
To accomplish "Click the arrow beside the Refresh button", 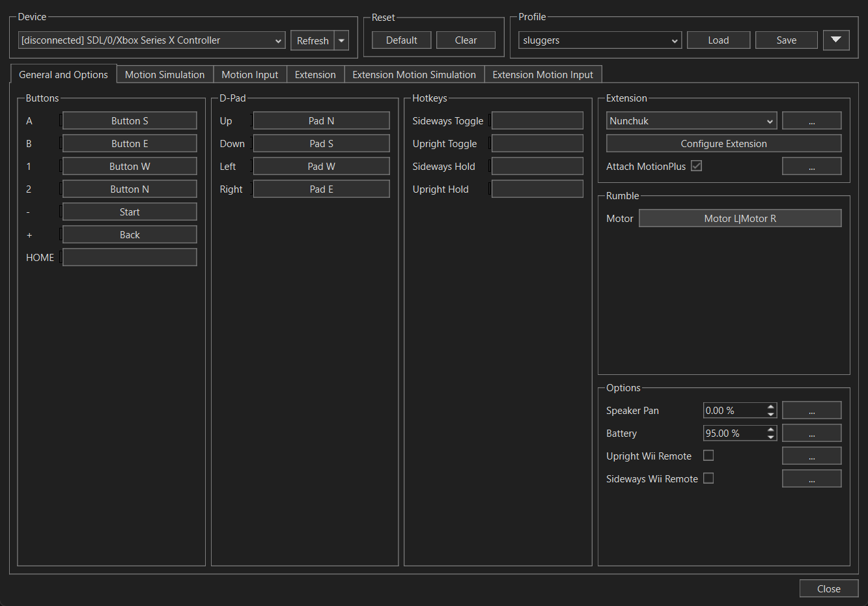I will click(342, 40).
